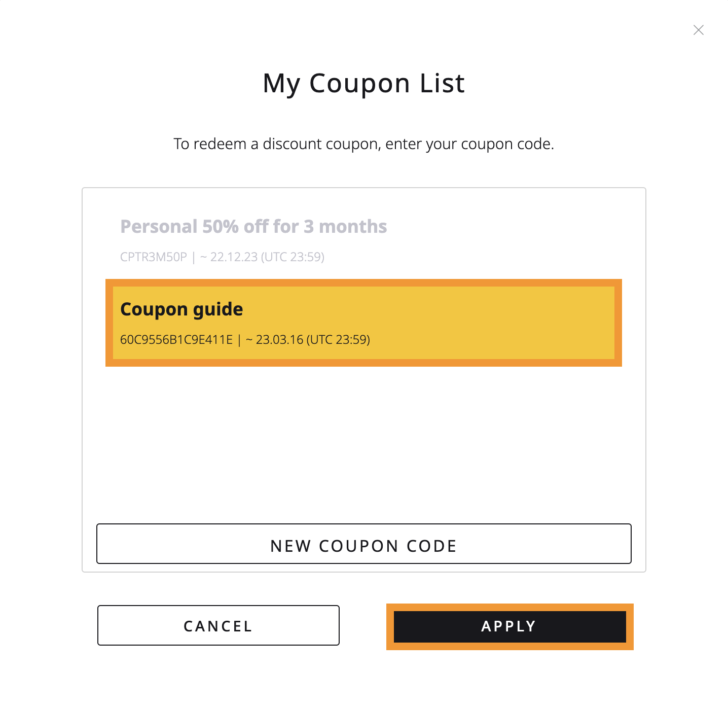Dismiss dialog using CANCEL
This screenshot has width=728, height=708.
(218, 626)
